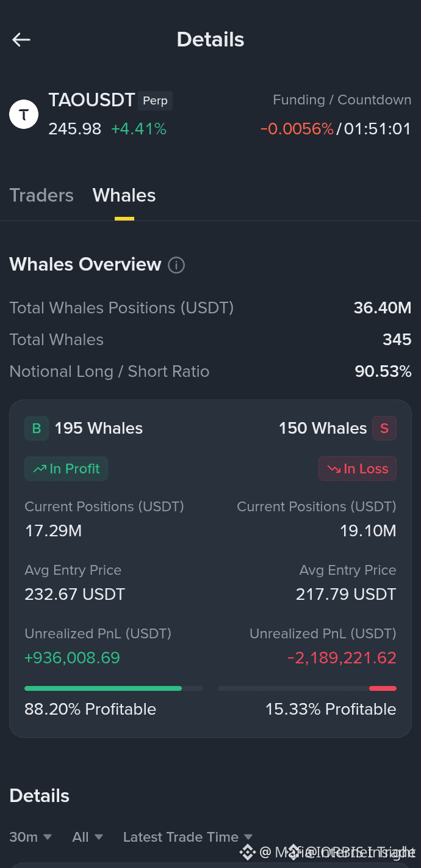The height and width of the screenshot is (868, 421).
Task: Tap the back arrow icon
Action: [x=21, y=40]
